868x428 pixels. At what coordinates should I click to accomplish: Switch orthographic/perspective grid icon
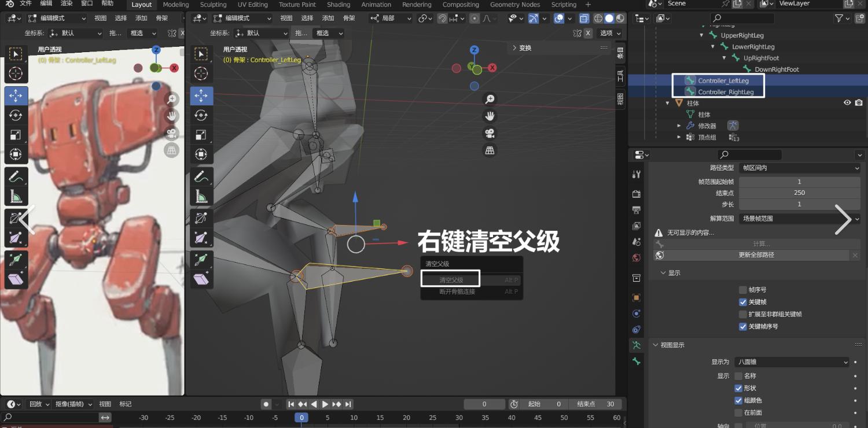point(490,150)
